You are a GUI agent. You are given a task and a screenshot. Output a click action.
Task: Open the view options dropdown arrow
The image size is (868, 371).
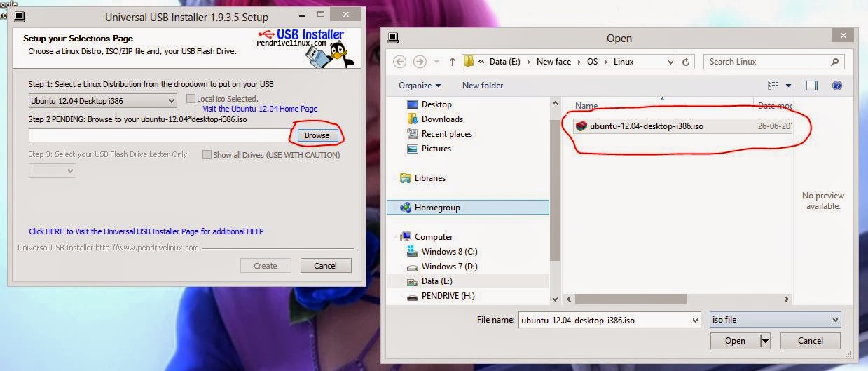pyautogui.click(x=788, y=86)
